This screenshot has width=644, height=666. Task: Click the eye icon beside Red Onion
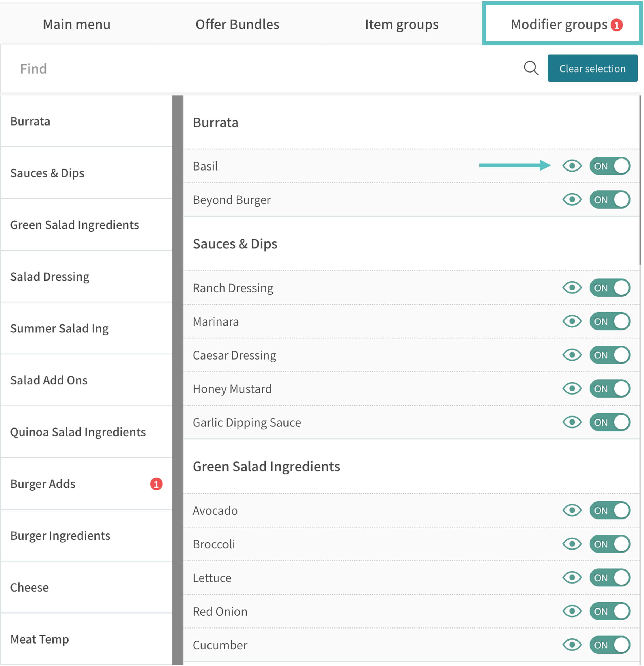tap(572, 611)
